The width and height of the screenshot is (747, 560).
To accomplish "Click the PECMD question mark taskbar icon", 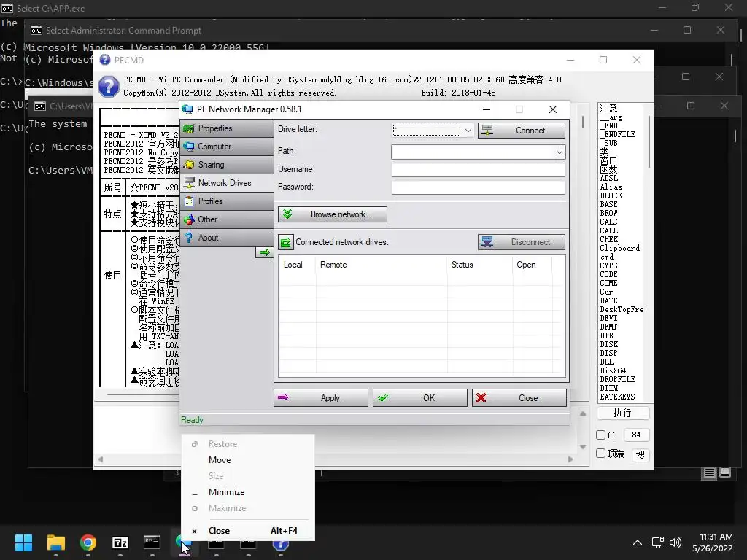I will click(x=281, y=544).
